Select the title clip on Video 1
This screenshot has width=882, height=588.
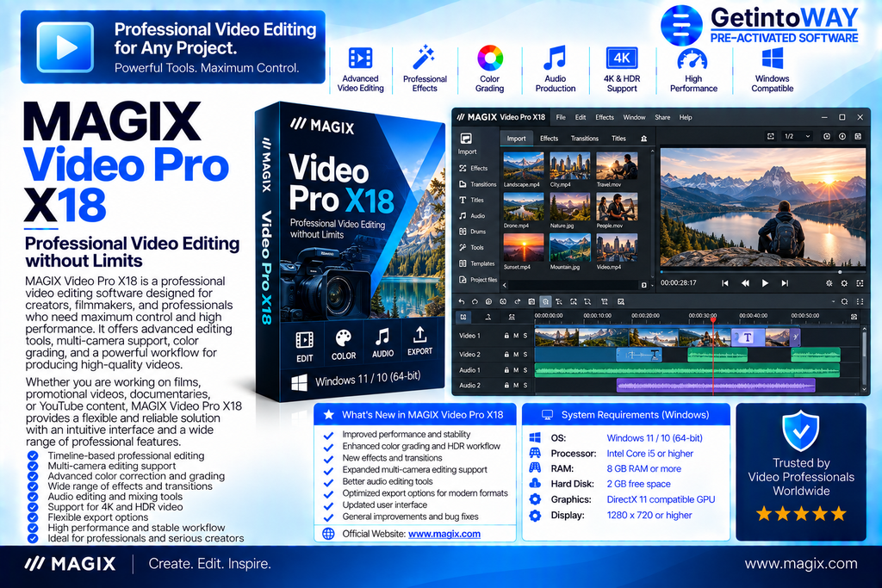point(748,337)
